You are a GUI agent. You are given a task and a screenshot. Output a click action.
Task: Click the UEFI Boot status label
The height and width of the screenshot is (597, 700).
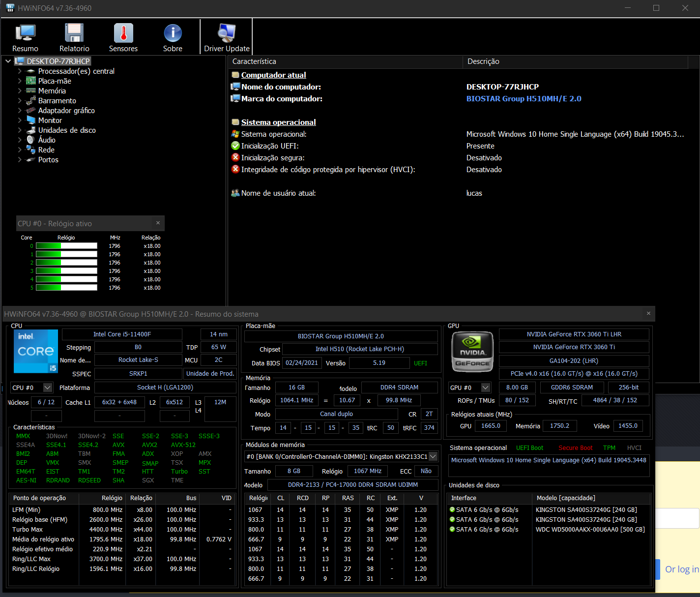tap(529, 448)
